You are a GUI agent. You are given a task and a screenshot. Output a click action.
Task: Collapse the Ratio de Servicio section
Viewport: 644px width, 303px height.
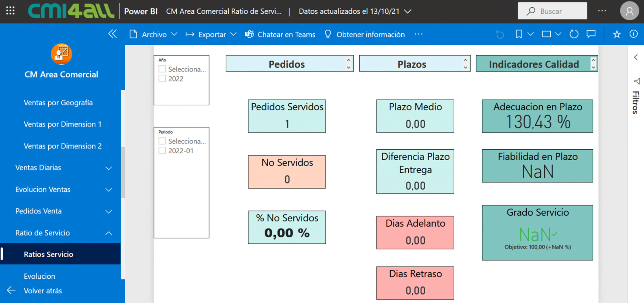(x=109, y=233)
